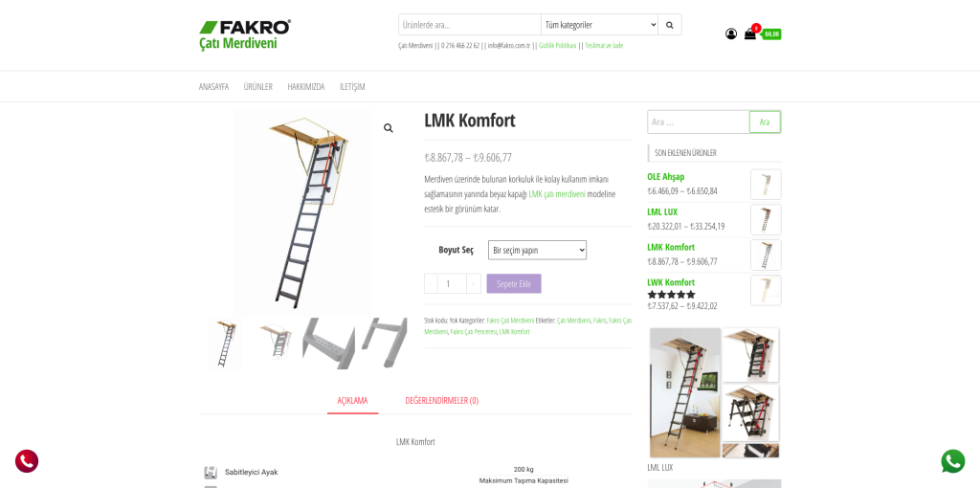This screenshot has height=488, width=980.
Task: Go to the İLETİŞİM menu item
Action: click(x=352, y=87)
